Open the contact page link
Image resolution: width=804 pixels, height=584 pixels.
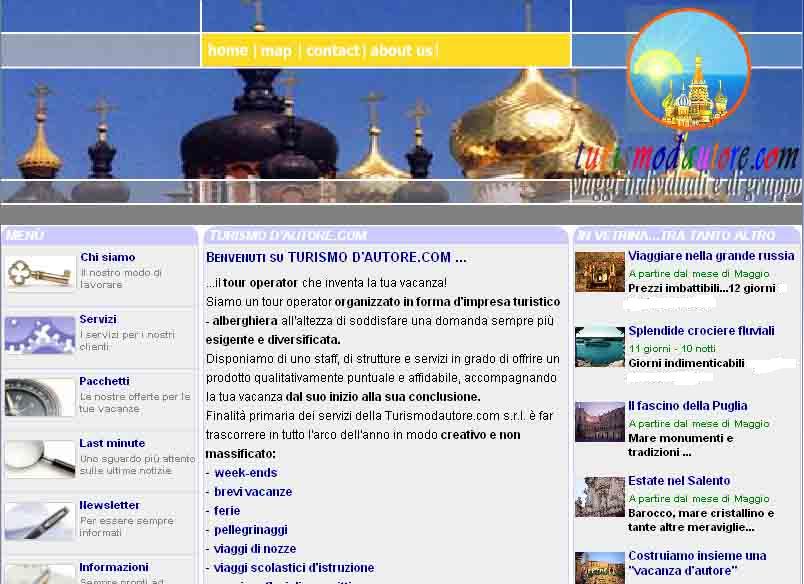pyautogui.click(x=333, y=50)
